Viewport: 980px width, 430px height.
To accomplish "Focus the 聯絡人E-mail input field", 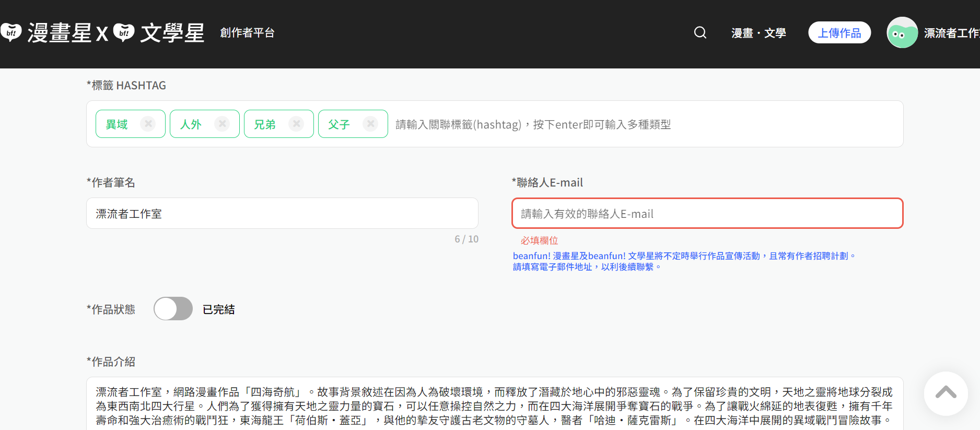I will pyautogui.click(x=707, y=214).
